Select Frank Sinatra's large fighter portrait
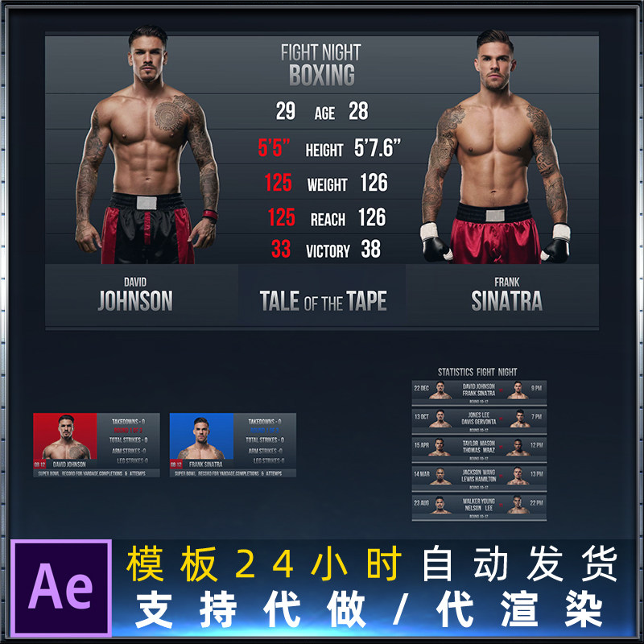Viewport: 644px width, 644px height. tap(496, 147)
